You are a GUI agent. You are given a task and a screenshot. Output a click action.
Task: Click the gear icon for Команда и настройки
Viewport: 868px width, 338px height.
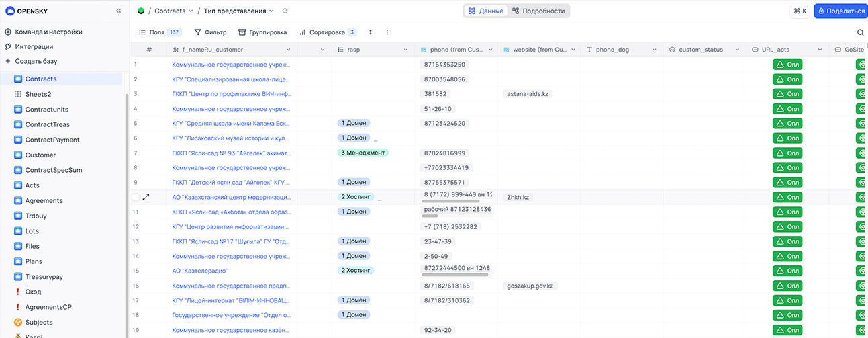click(x=9, y=32)
